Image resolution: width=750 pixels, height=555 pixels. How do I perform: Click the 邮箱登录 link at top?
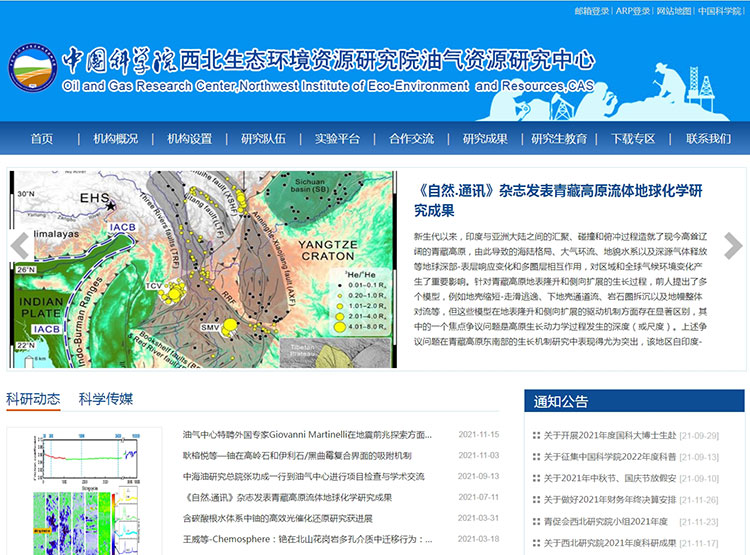tap(591, 11)
